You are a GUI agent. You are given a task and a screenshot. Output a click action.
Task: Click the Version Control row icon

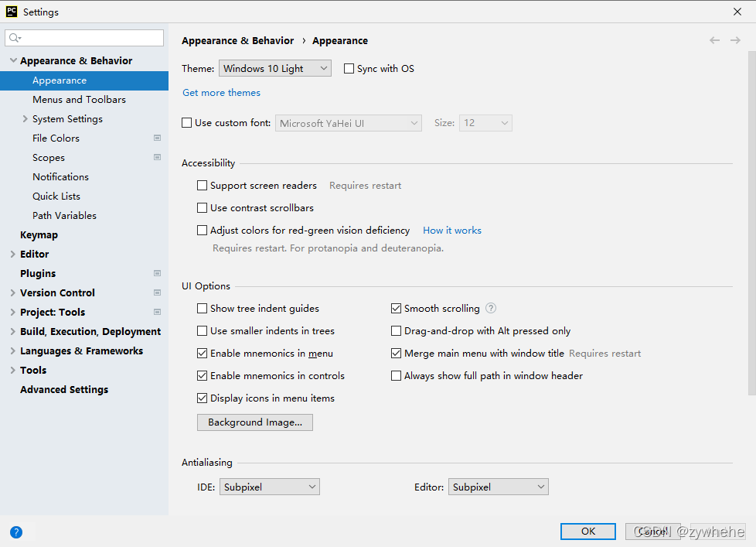pos(157,292)
